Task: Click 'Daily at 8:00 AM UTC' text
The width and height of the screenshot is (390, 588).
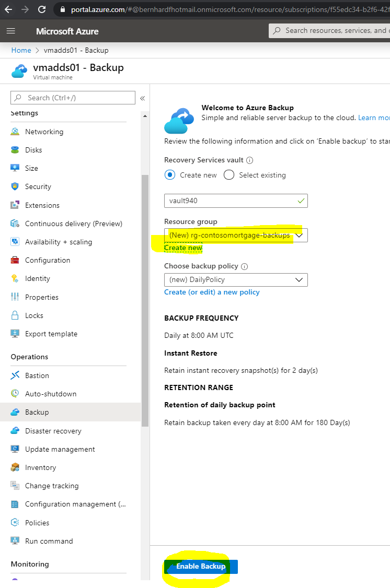Action: 199,336
